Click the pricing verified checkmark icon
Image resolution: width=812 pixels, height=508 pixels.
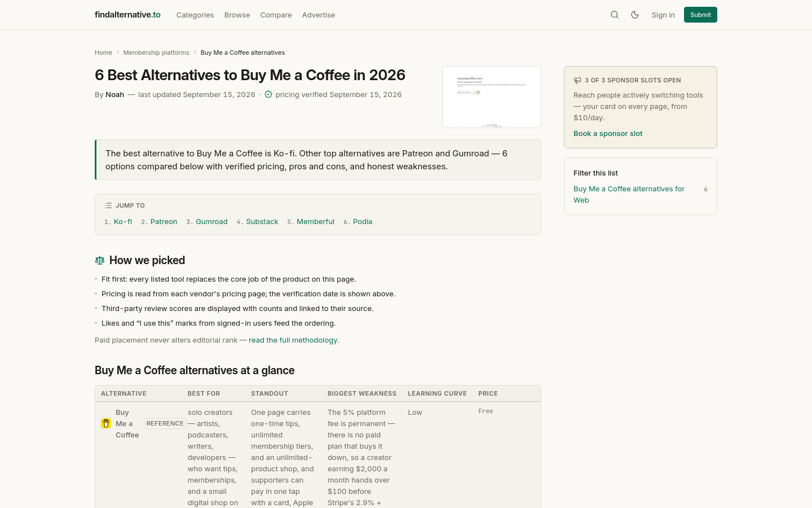pos(268,94)
